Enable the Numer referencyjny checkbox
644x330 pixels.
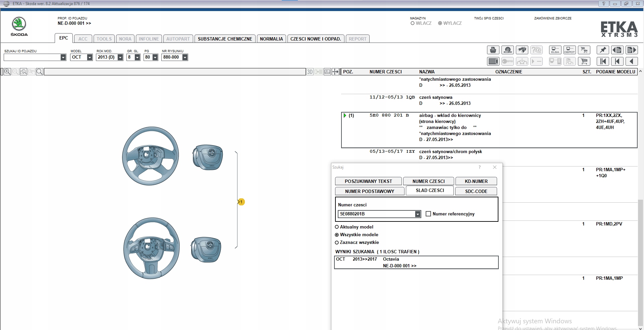click(428, 214)
